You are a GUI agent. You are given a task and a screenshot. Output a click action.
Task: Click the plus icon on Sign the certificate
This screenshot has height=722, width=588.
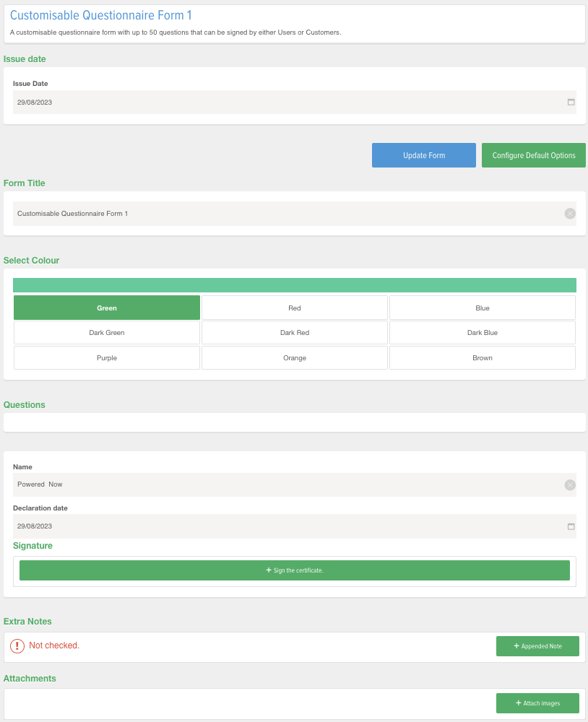coord(269,570)
